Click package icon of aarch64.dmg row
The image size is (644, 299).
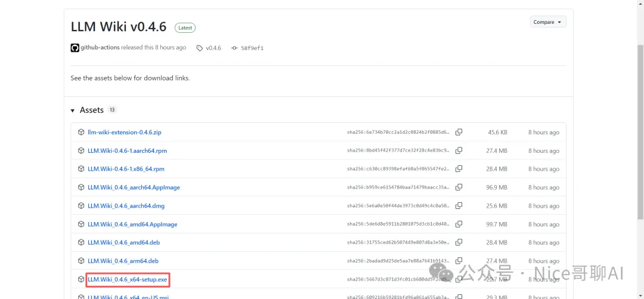[x=81, y=206]
